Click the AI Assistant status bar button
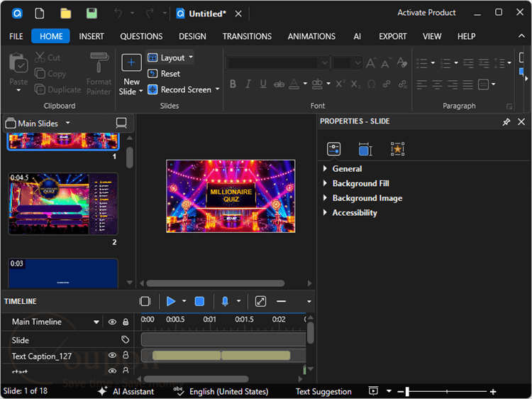Viewport: 532px width, 399px height. tap(126, 391)
